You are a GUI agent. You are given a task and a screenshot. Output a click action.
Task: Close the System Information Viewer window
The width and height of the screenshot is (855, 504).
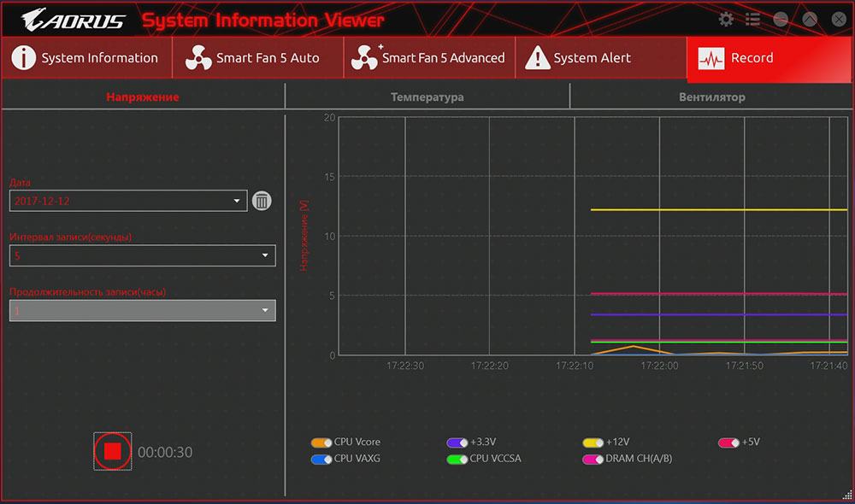(839, 20)
